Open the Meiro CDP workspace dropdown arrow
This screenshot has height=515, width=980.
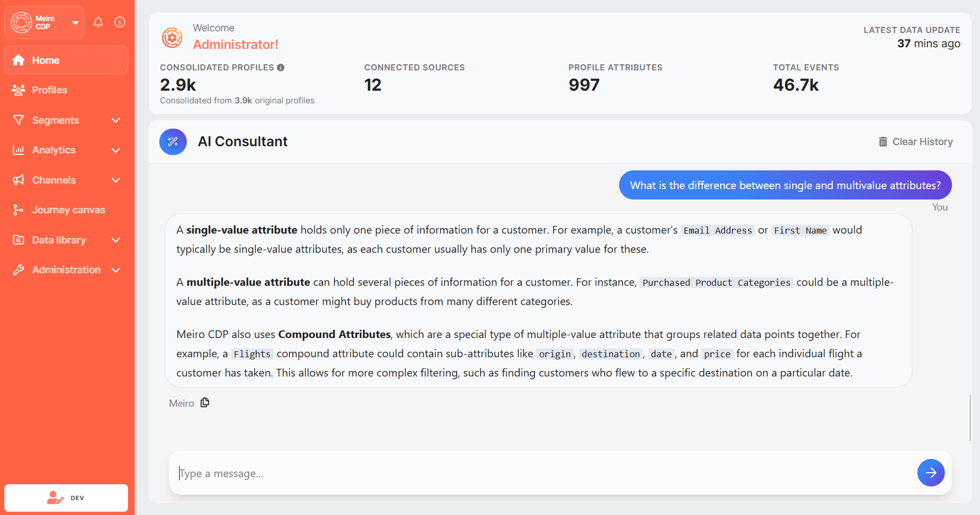point(75,23)
